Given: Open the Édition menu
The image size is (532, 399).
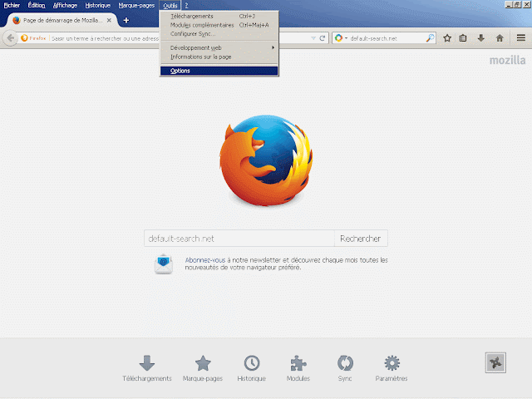Looking at the screenshot, I should pos(37,6).
